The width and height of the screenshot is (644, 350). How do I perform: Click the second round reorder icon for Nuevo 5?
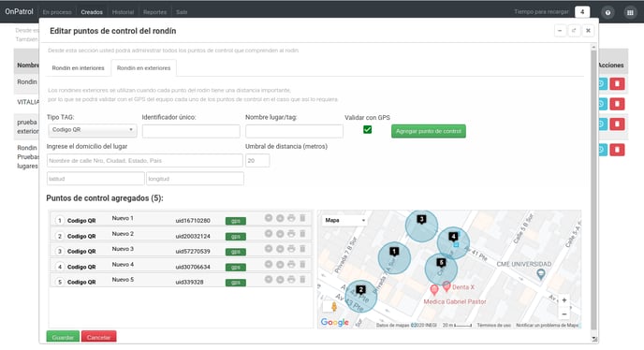pos(280,279)
